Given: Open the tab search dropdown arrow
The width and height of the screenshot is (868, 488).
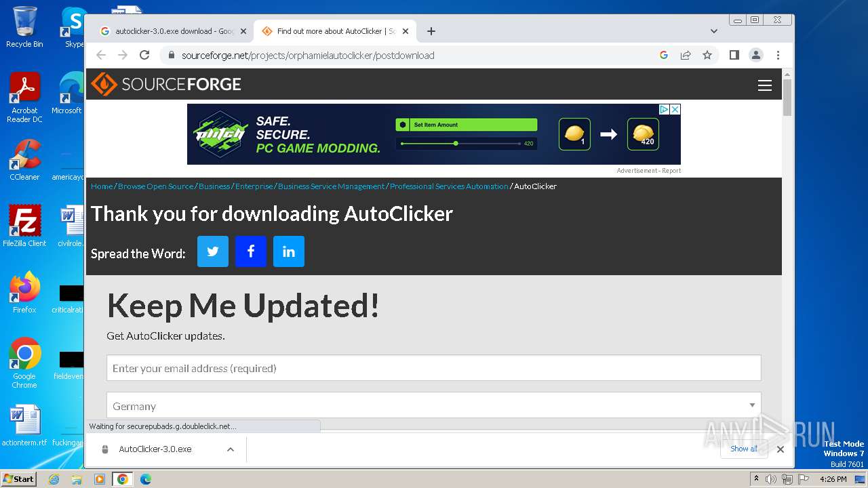Looking at the screenshot, I should point(713,31).
